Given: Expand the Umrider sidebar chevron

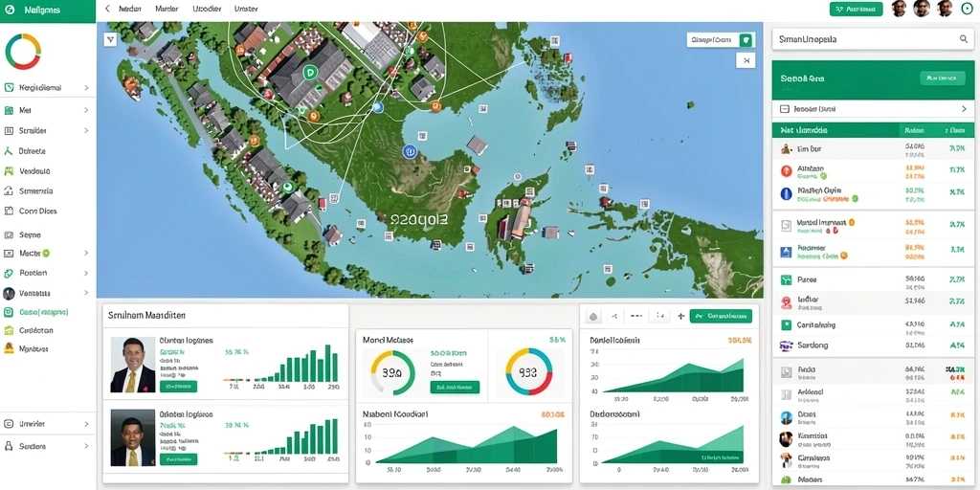Looking at the screenshot, I should [x=86, y=424].
